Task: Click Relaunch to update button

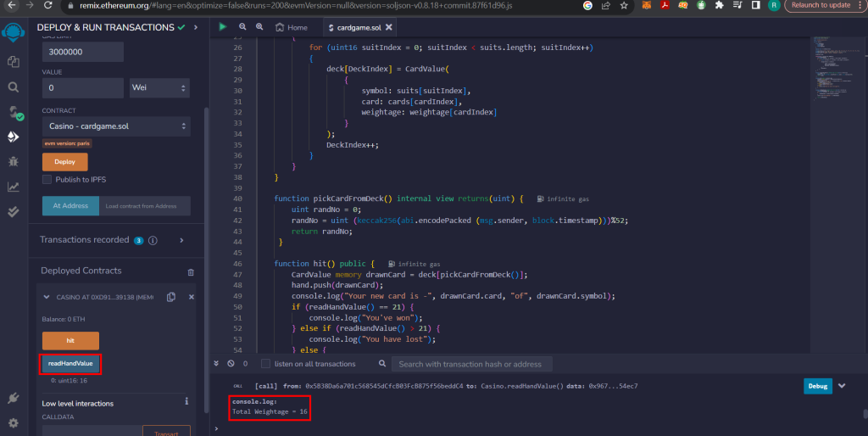Action: coord(821,5)
